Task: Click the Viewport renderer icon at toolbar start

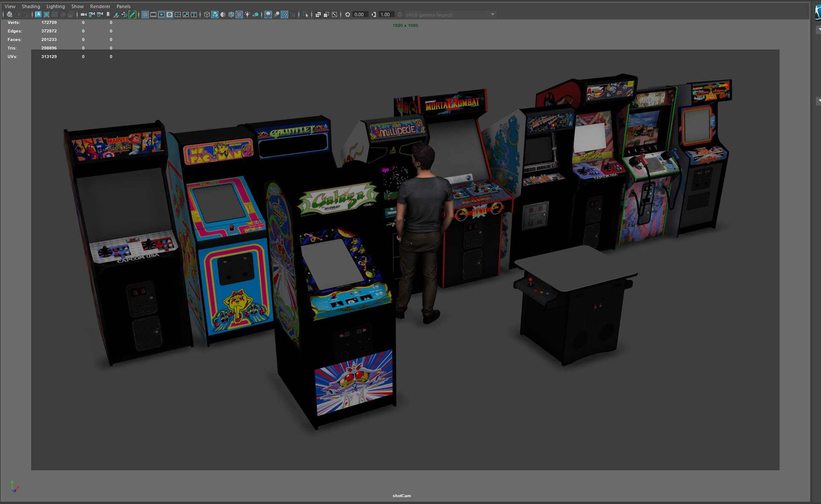Action: point(9,15)
